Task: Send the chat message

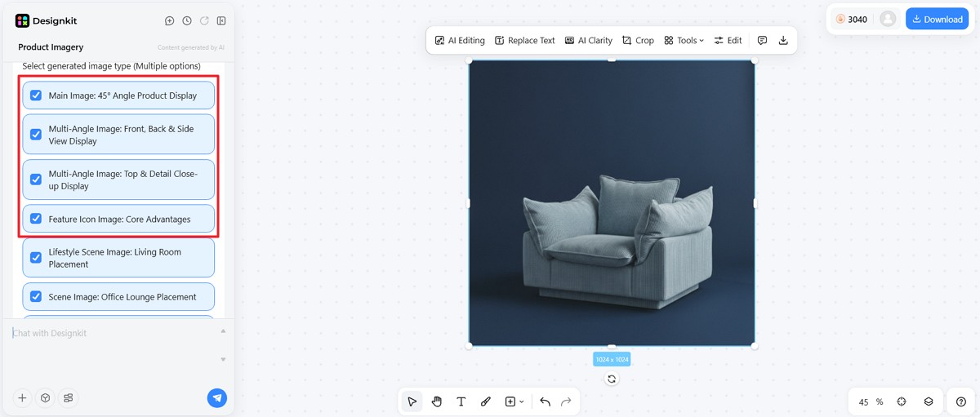Action: tap(216, 397)
